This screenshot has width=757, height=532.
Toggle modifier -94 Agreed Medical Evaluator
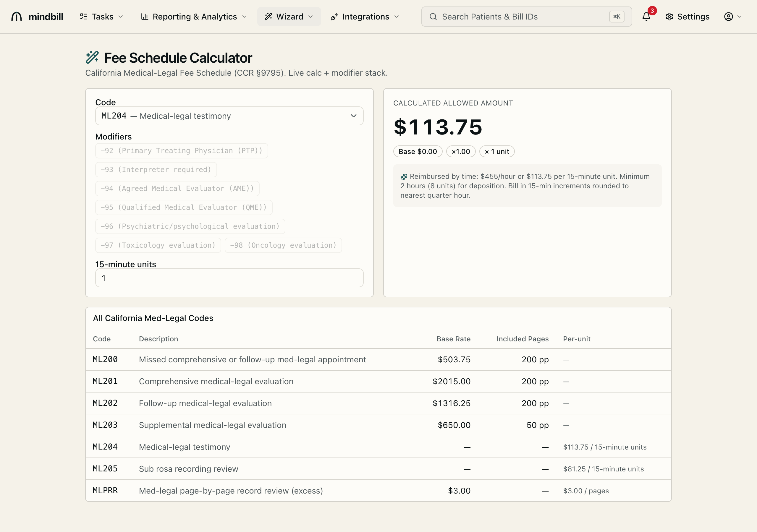click(177, 189)
